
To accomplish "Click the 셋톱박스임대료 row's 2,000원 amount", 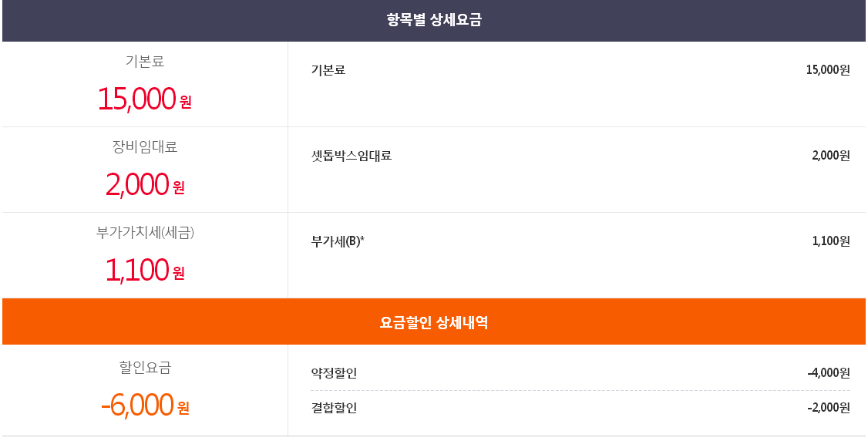I will 830,156.
